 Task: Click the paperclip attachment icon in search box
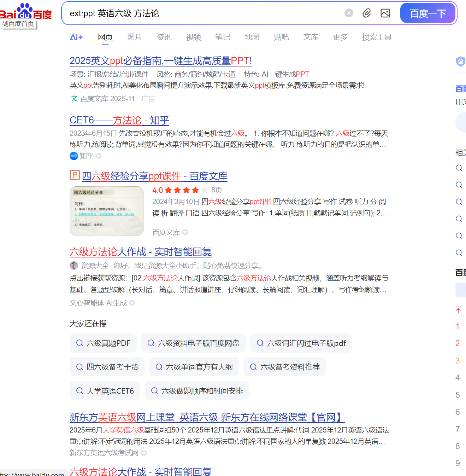[x=367, y=13]
